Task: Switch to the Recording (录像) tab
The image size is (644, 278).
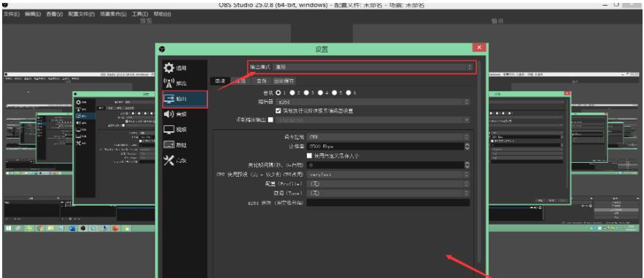Action: click(x=240, y=81)
